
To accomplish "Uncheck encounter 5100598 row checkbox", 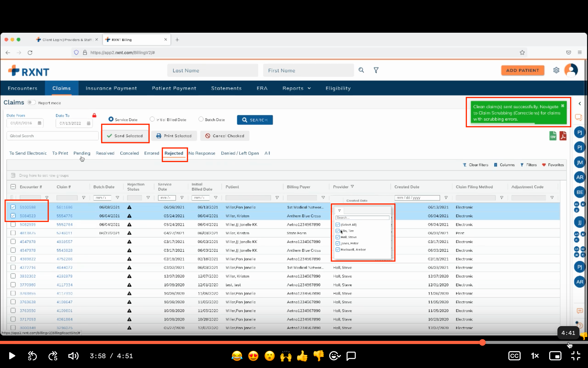I will (x=13, y=207).
